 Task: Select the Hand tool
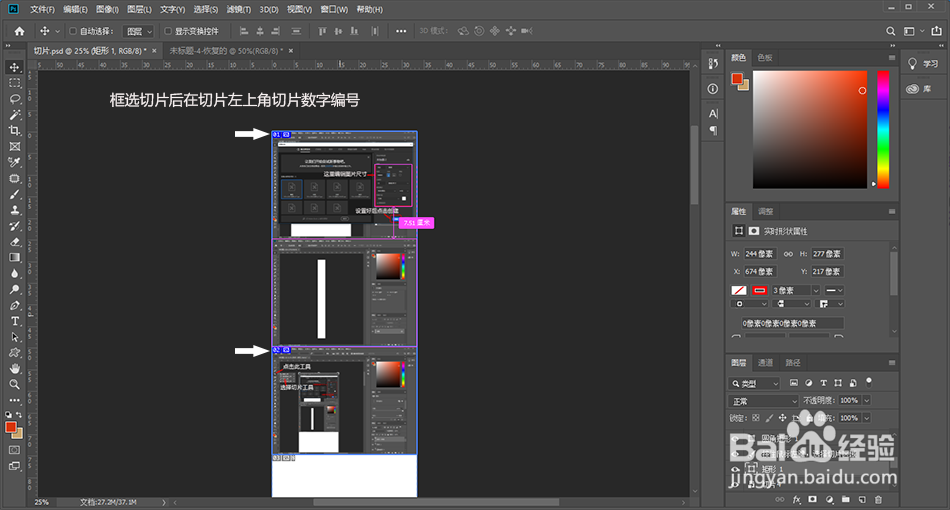[x=15, y=368]
